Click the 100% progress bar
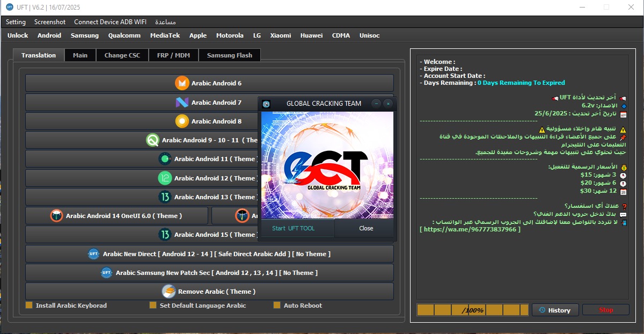This screenshot has height=334, width=644. [473, 310]
